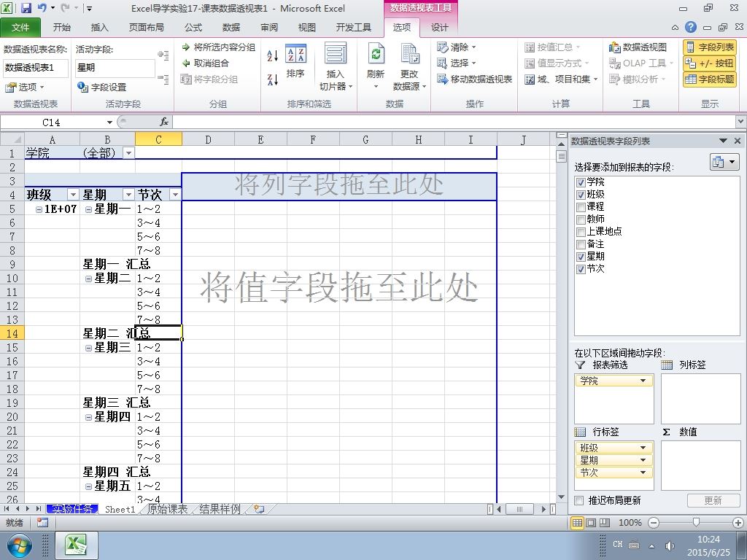Open the 星期 header filter dropdown
Viewport: 747px width, 560px height.
(128, 194)
